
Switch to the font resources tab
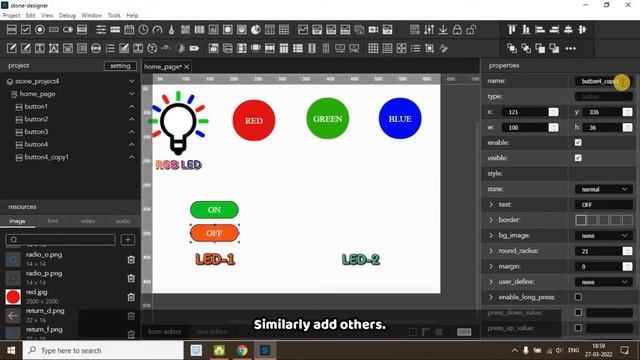pyautogui.click(x=53, y=221)
